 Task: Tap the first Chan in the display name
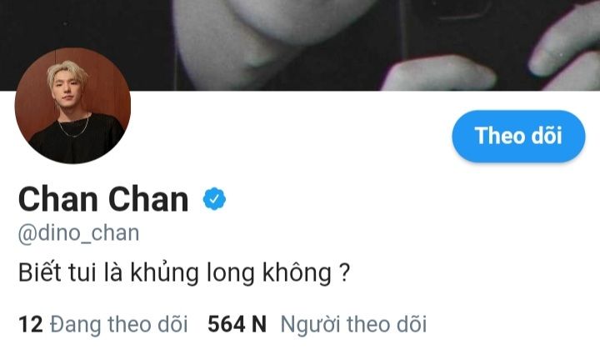click(x=58, y=199)
